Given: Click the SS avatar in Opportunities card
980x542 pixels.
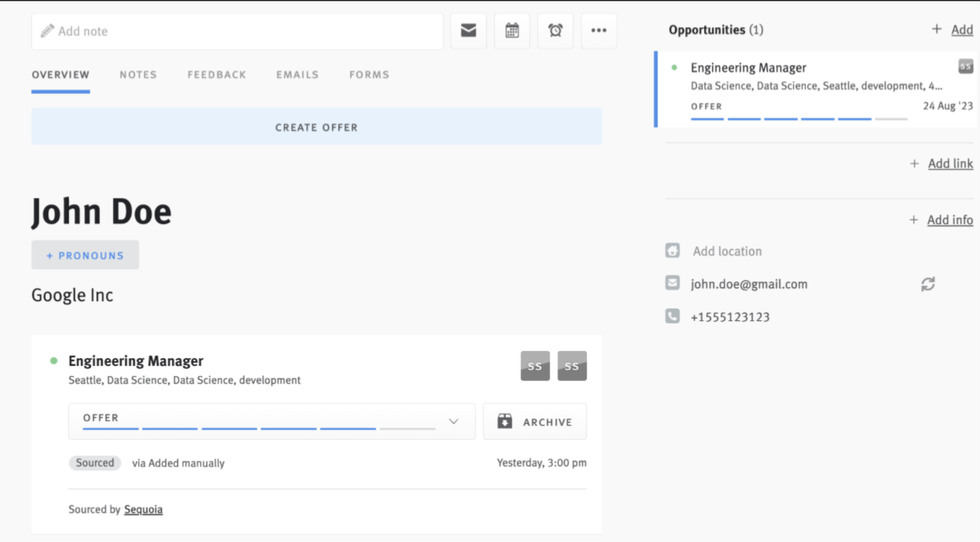Looking at the screenshot, I should [x=965, y=67].
